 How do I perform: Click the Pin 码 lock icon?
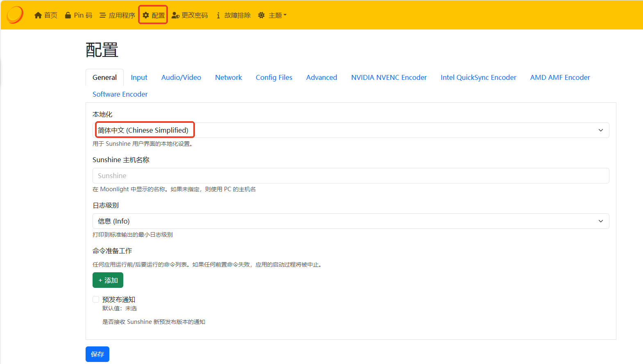[x=68, y=15]
